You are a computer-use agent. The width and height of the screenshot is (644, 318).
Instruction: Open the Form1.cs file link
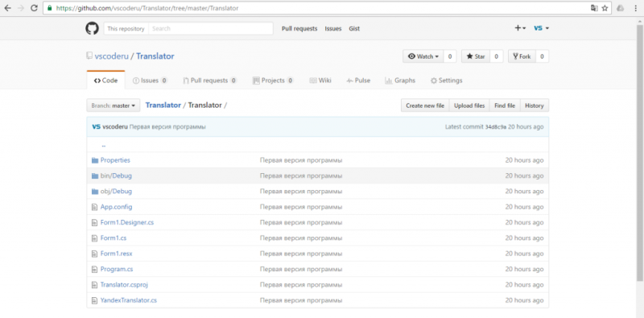(x=114, y=238)
